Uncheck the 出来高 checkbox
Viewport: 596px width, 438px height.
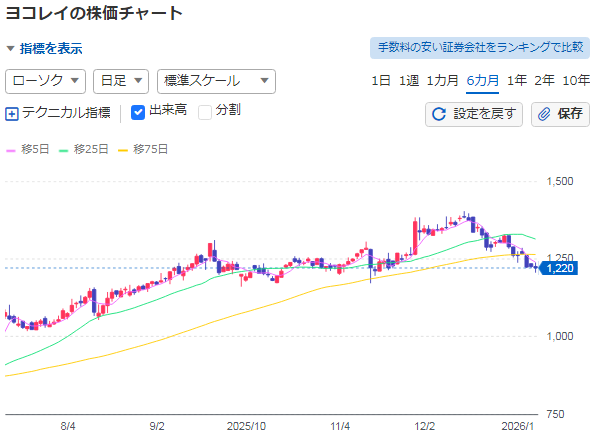click(x=138, y=113)
